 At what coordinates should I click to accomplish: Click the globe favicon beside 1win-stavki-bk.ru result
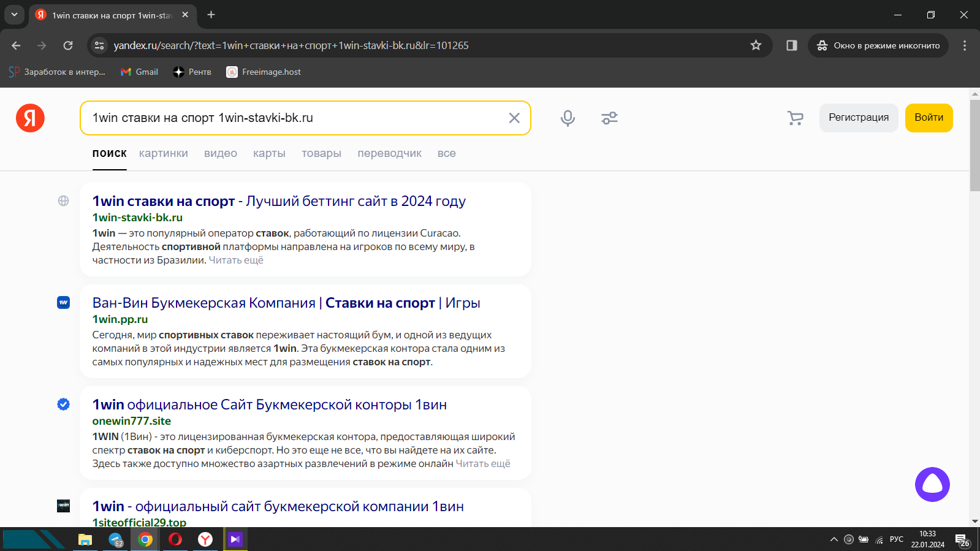click(63, 200)
